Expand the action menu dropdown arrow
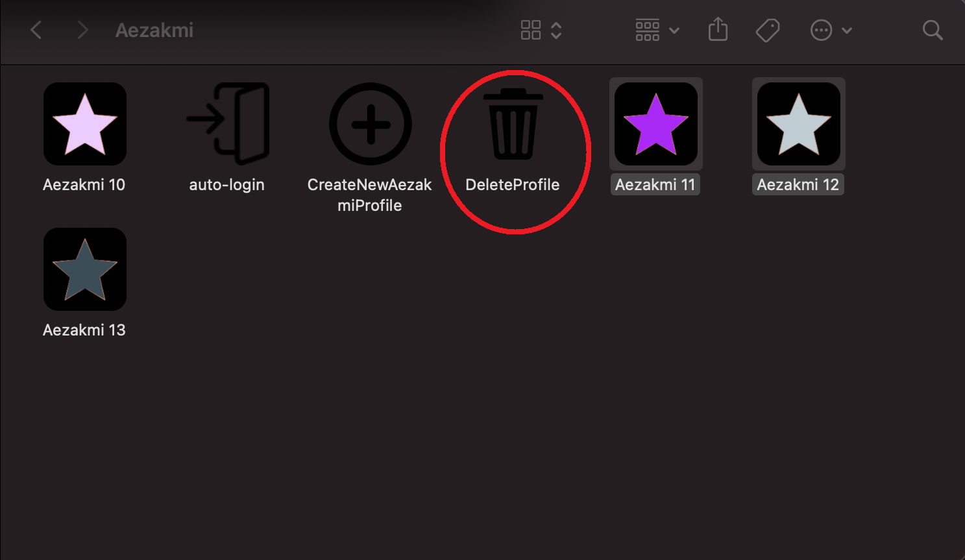Image resolution: width=965 pixels, height=560 pixels. pos(847,30)
